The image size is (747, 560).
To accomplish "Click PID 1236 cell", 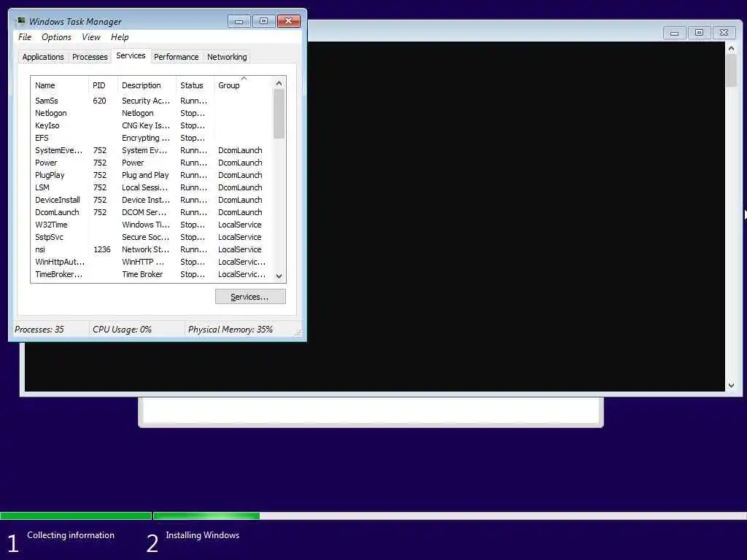I will point(102,249).
